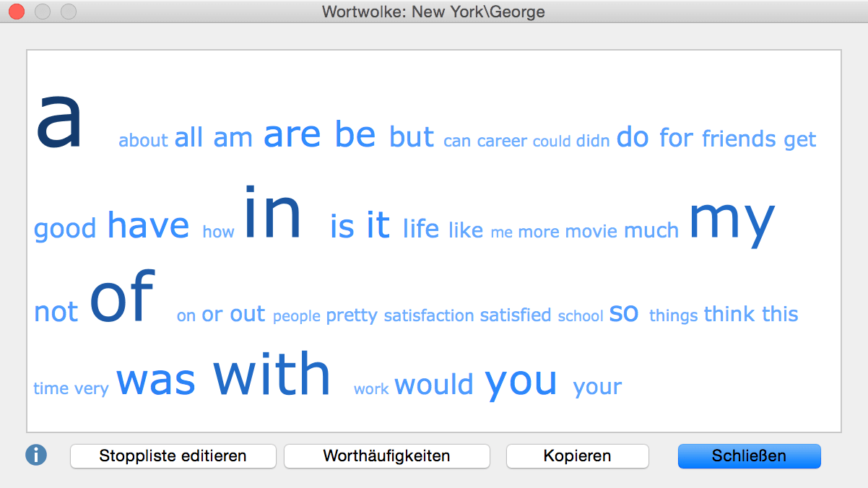
Task: Select the word "time"
Action: tap(51, 388)
